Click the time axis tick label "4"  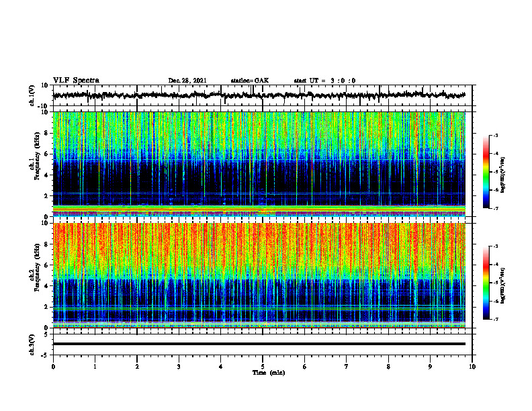220,367
